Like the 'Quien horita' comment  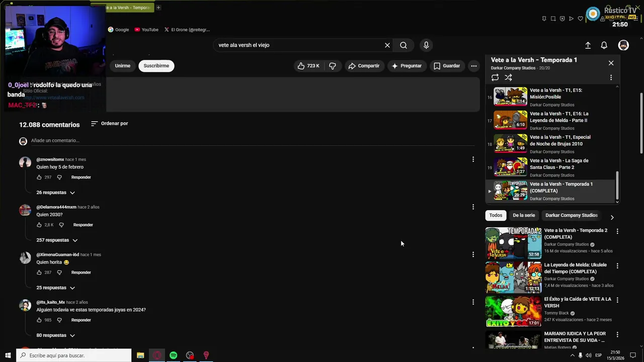pyautogui.click(x=39, y=273)
